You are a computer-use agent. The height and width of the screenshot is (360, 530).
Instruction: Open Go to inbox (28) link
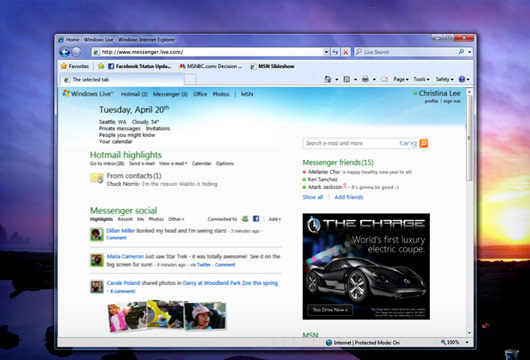tap(107, 164)
